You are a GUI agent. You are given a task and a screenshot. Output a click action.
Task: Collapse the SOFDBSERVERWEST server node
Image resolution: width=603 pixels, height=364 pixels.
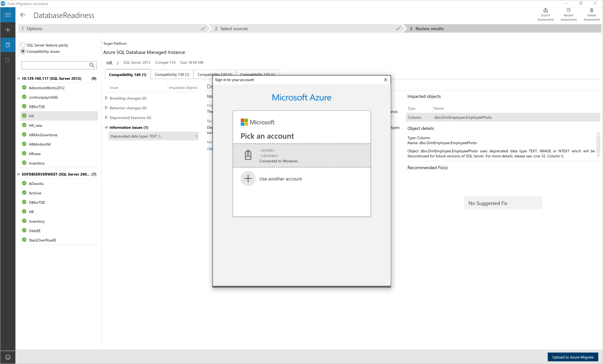(x=19, y=174)
